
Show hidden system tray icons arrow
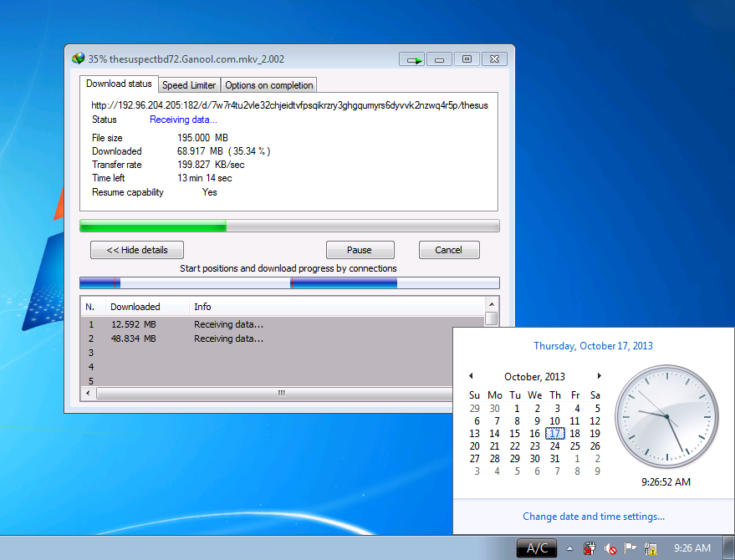click(x=569, y=549)
